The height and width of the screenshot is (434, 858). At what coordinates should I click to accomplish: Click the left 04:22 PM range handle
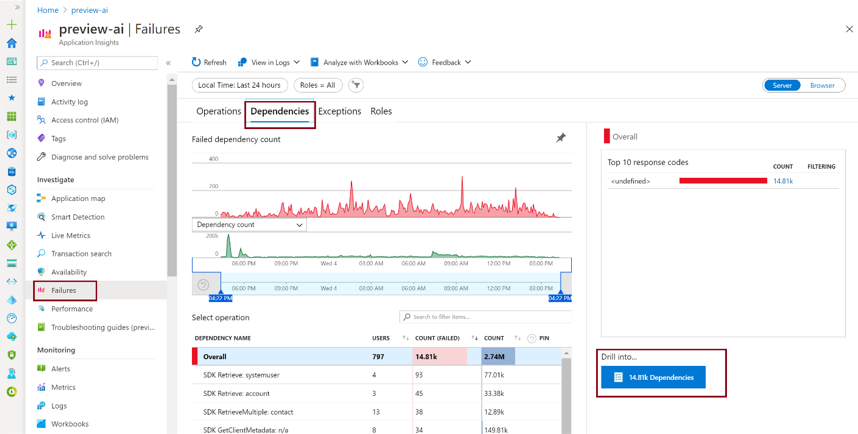click(220, 298)
